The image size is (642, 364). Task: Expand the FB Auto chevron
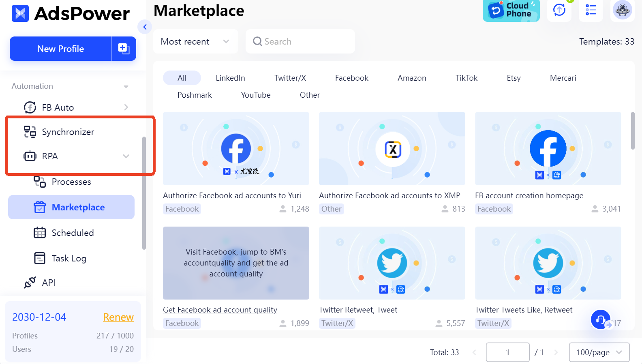click(x=126, y=107)
